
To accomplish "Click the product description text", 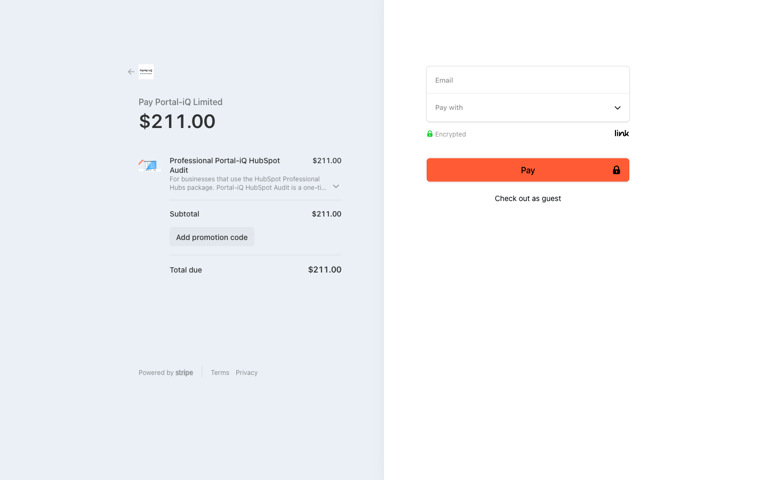I will [248, 183].
